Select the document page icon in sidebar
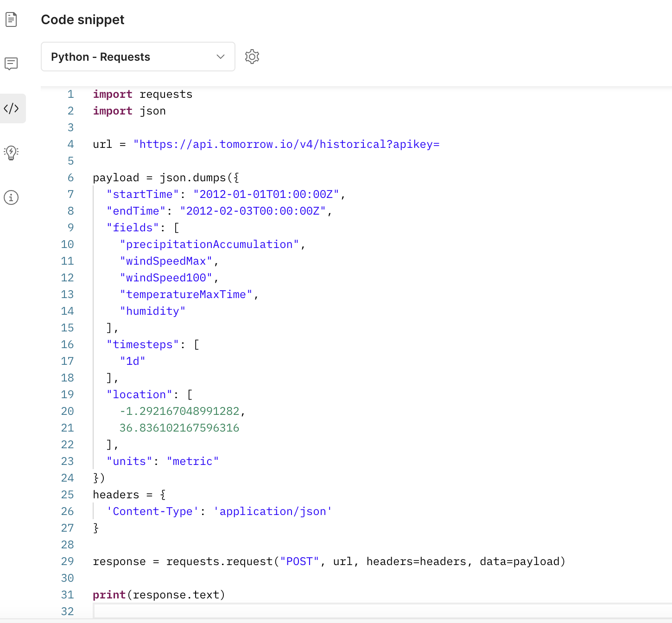672x623 pixels. (11, 19)
